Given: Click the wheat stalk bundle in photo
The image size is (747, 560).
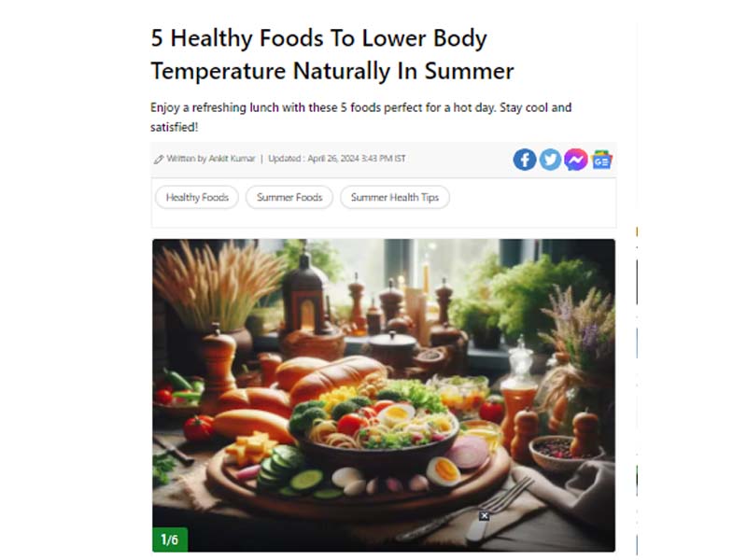Looking at the screenshot, I should point(217,284).
